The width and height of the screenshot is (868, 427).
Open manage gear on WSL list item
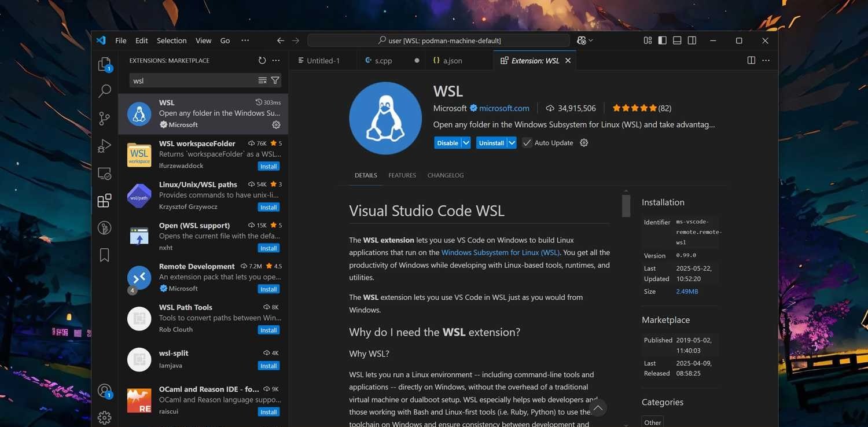(276, 124)
